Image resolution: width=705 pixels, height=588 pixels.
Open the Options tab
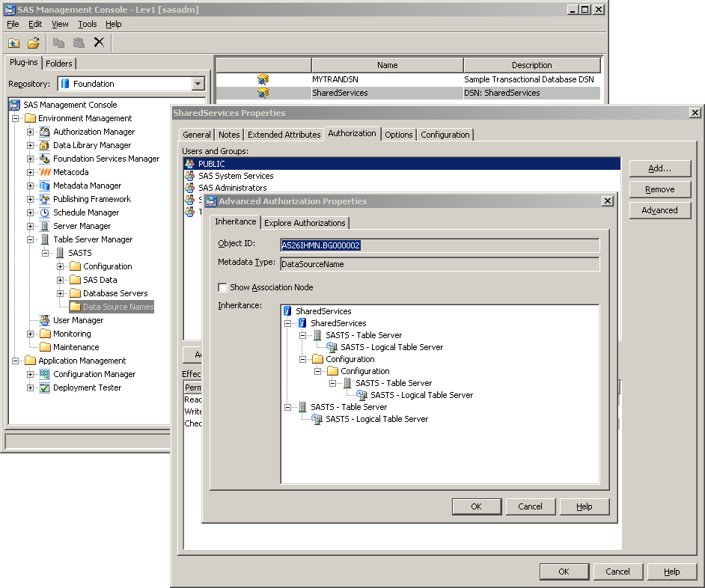398,135
